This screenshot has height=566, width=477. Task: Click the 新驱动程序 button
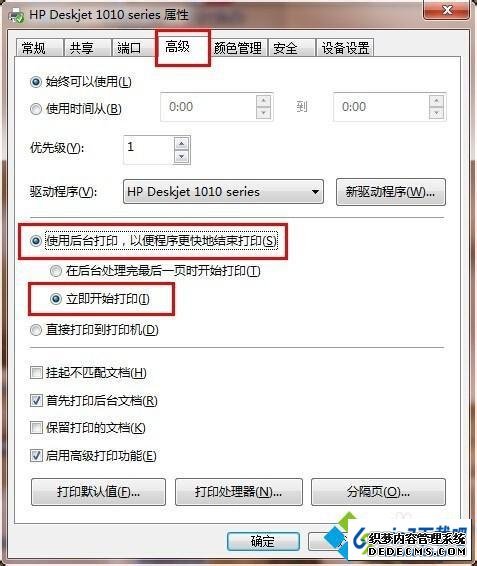point(391,192)
